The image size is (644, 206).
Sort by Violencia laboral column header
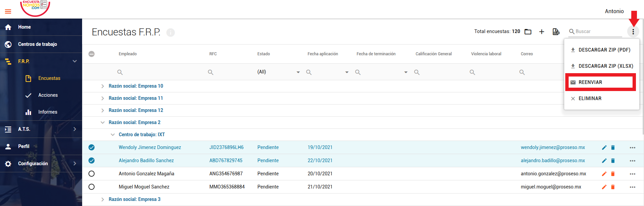[486, 54]
